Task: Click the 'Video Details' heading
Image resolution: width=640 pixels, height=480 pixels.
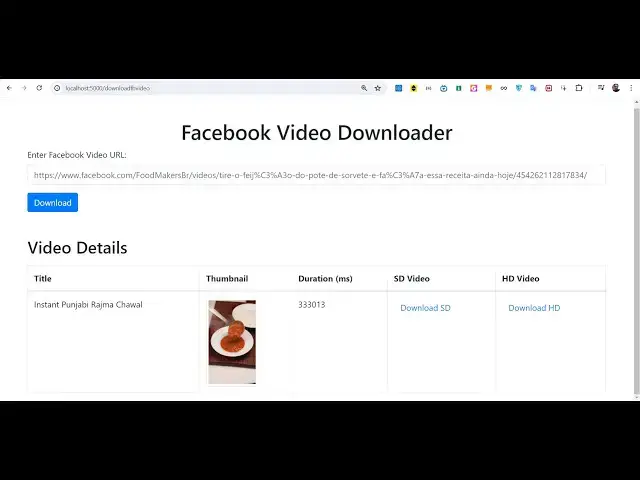Action: (78, 248)
